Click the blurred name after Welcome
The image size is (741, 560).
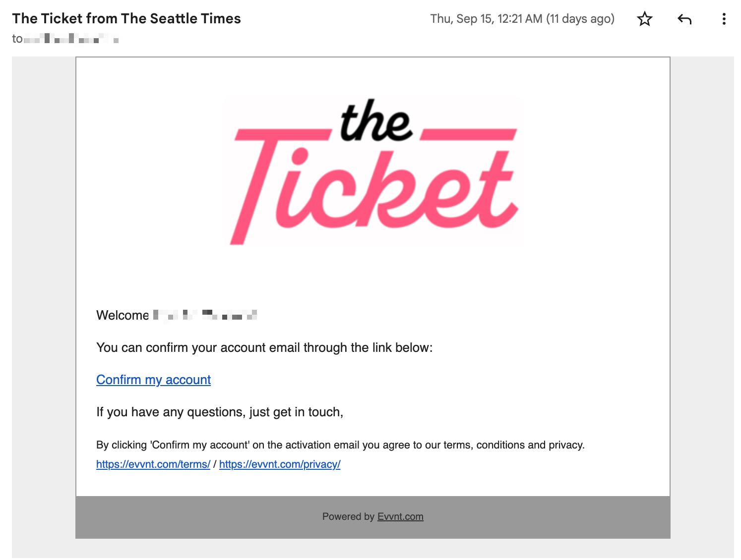coord(205,315)
